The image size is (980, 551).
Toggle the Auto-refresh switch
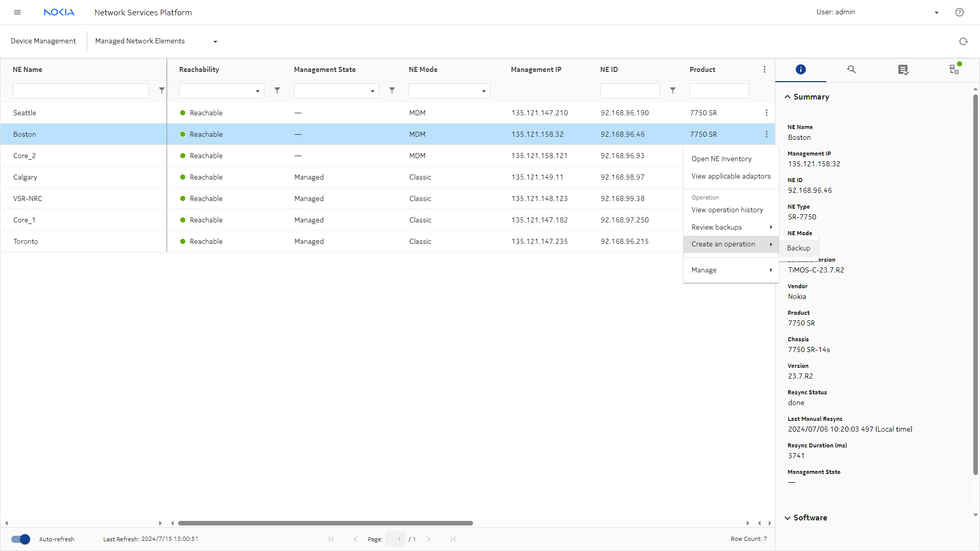pyautogui.click(x=21, y=539)
